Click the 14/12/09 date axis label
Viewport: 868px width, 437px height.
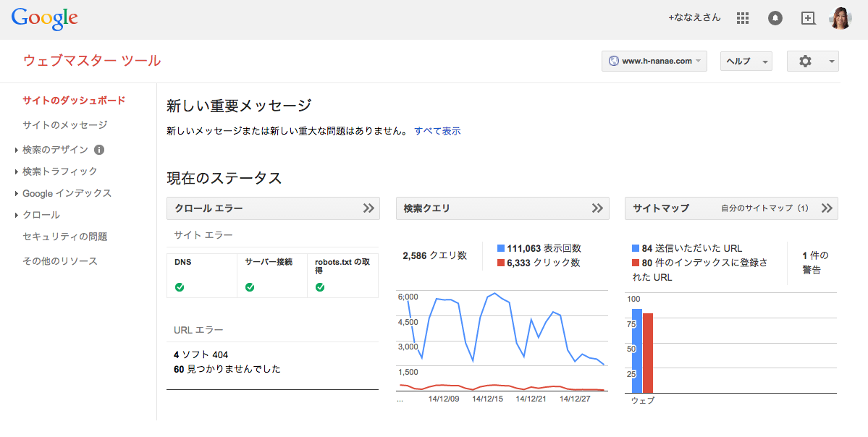tap(444, 399)
